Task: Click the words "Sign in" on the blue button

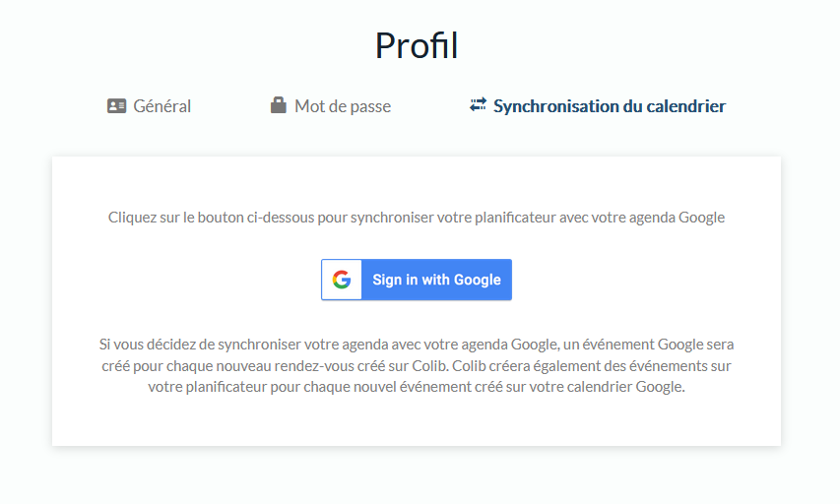Action: 395,280
